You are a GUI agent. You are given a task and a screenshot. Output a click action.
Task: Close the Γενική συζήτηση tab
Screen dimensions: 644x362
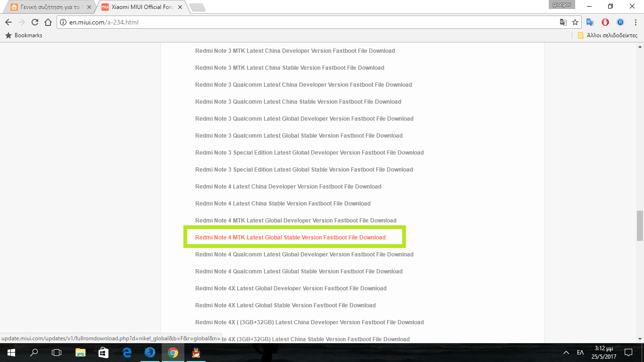point(88,7)
